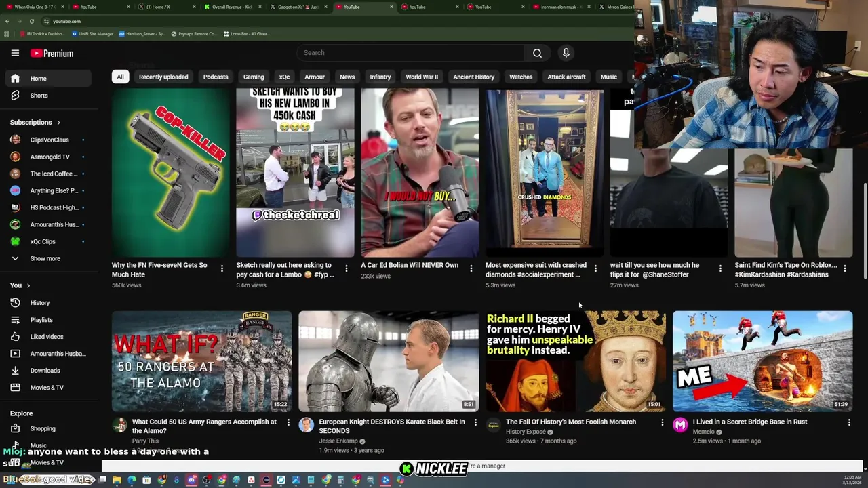The height and width of the screenshot is (488, 868).
Task: Click the Memeio channel avatar
Action: click(x=680, y=425)
